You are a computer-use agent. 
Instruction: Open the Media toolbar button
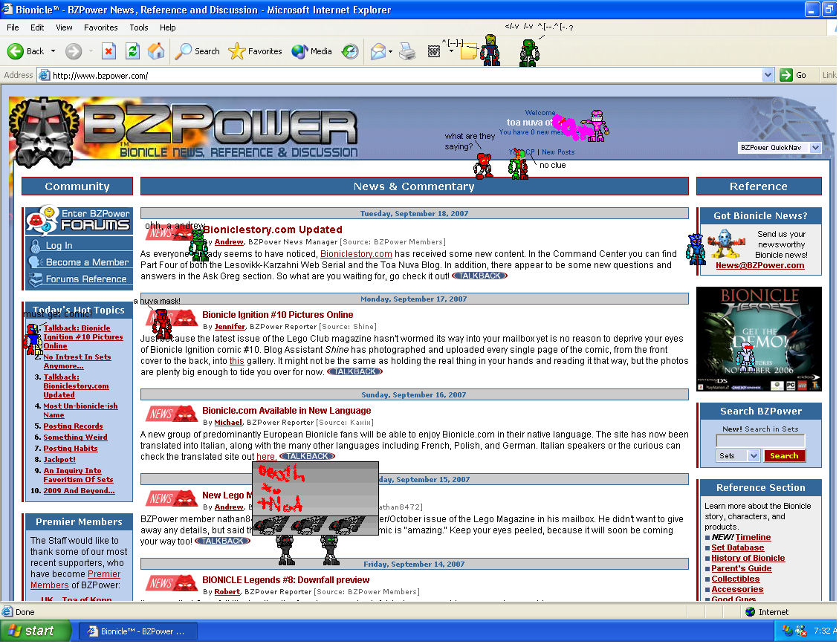[312, 51]
